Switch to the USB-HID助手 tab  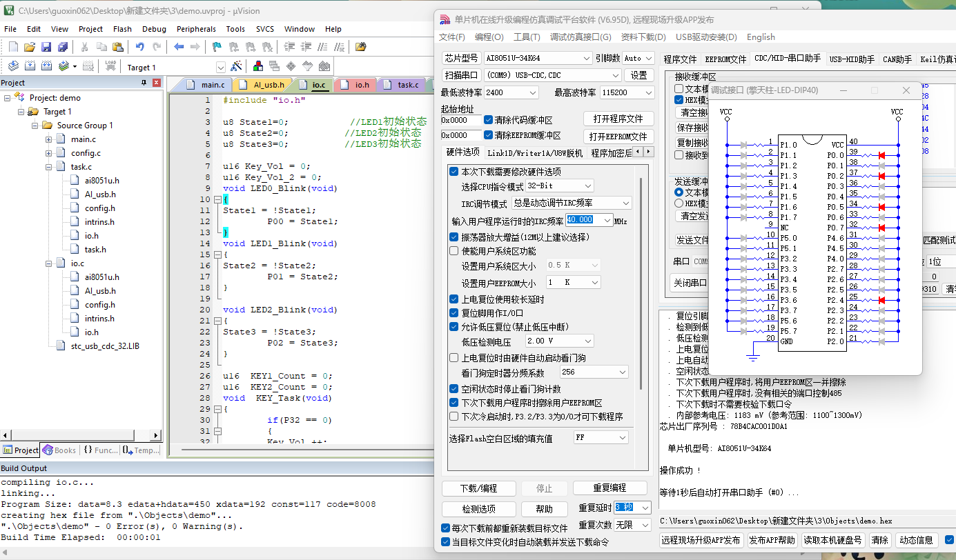click(x=852, y=59)
